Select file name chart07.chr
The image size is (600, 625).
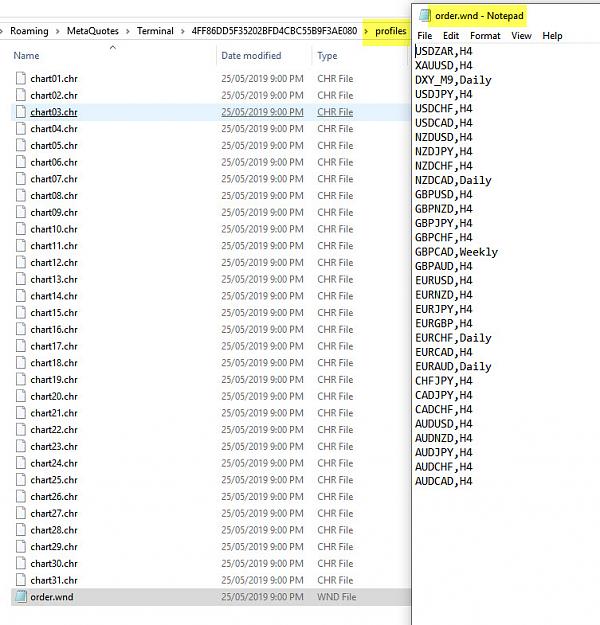pos(54,179)
